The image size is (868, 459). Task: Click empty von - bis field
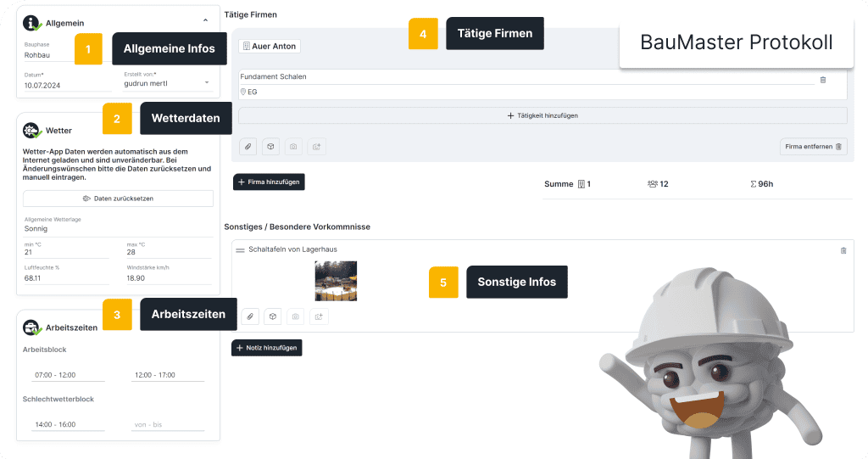point(169,424)
